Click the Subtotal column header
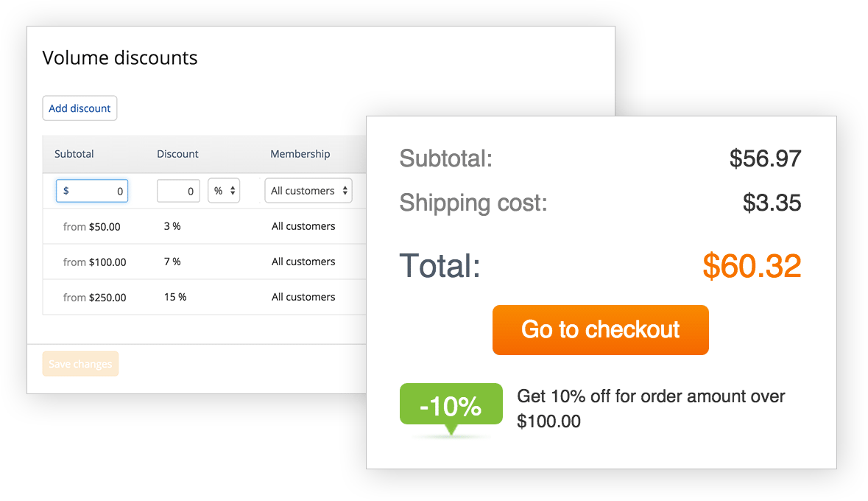The width and height of the screenshot is (868, 501). click(x=74, y=154)
